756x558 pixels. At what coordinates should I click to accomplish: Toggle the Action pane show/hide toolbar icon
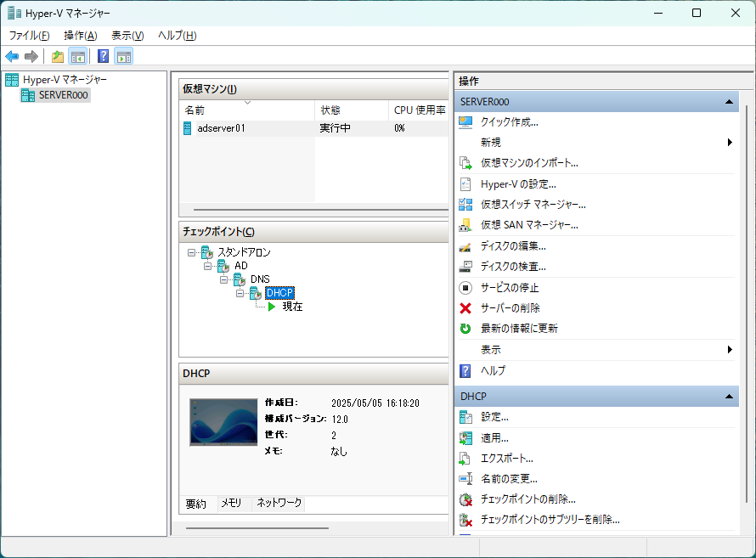pos(124,57)
